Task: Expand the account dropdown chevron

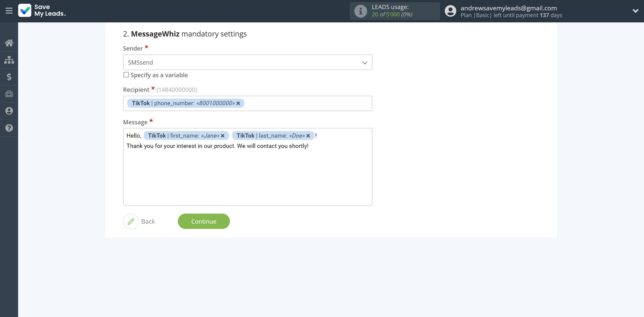Action: [635, 11]
